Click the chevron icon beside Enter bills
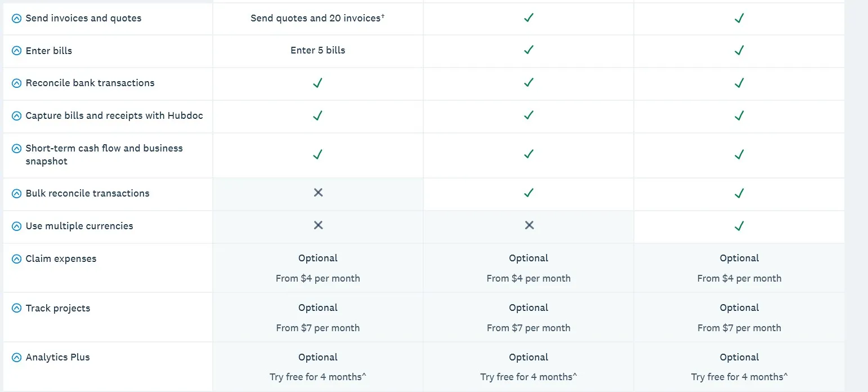 [x=17, y=51]
